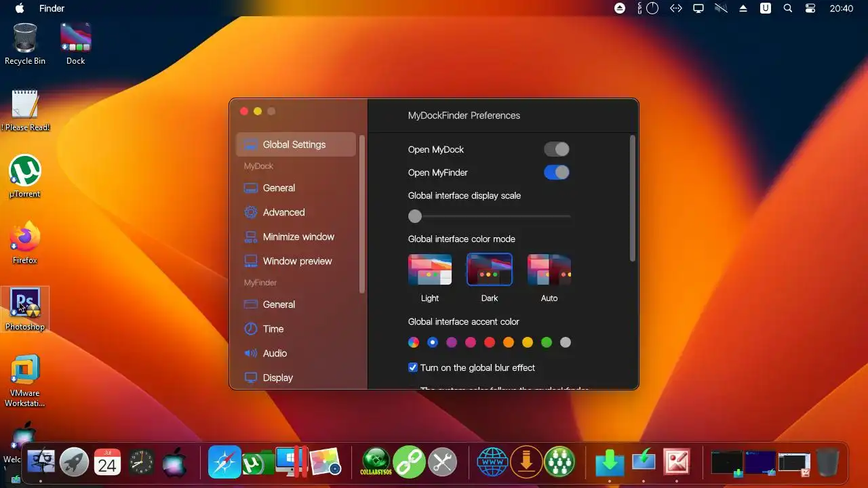The height and width of the screenshot is (488, 868).
Task: Uncheck Turn on the global blur effect
Action: point(413,367)
